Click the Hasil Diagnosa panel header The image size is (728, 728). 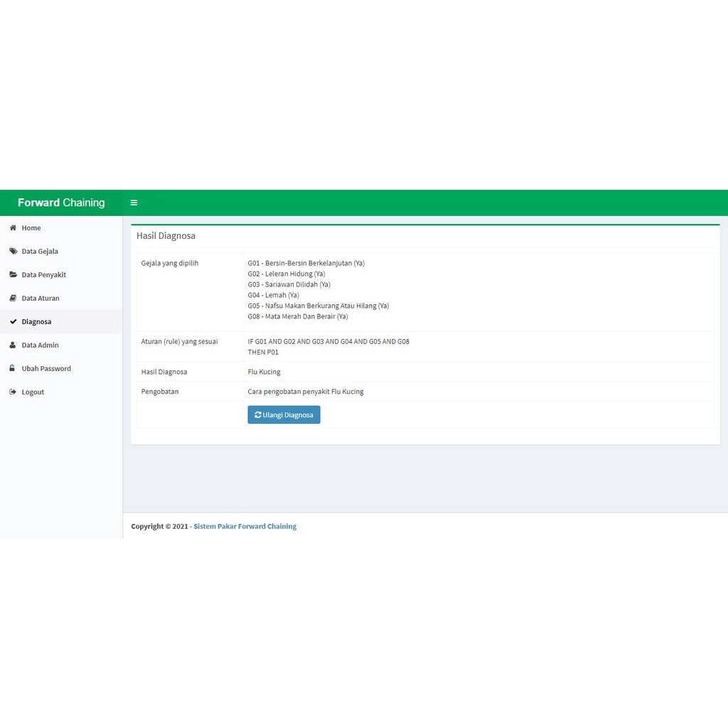pyautogui.click(x=166, y=235)
